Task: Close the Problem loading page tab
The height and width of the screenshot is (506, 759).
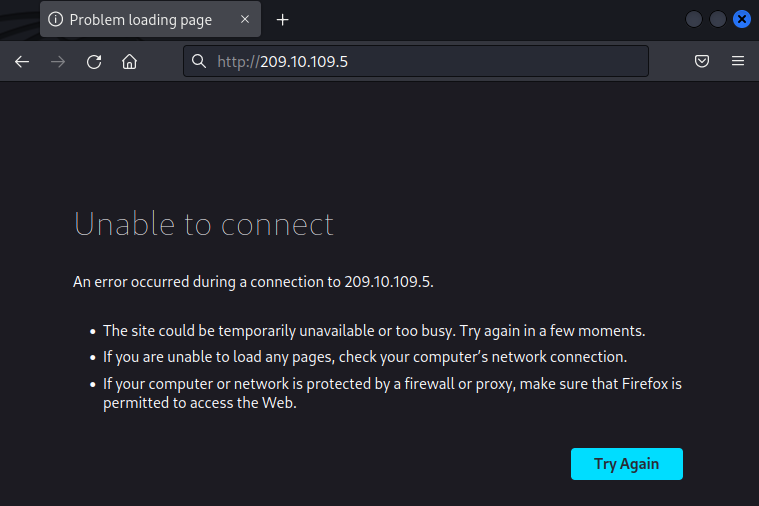Action: (243, 20)
